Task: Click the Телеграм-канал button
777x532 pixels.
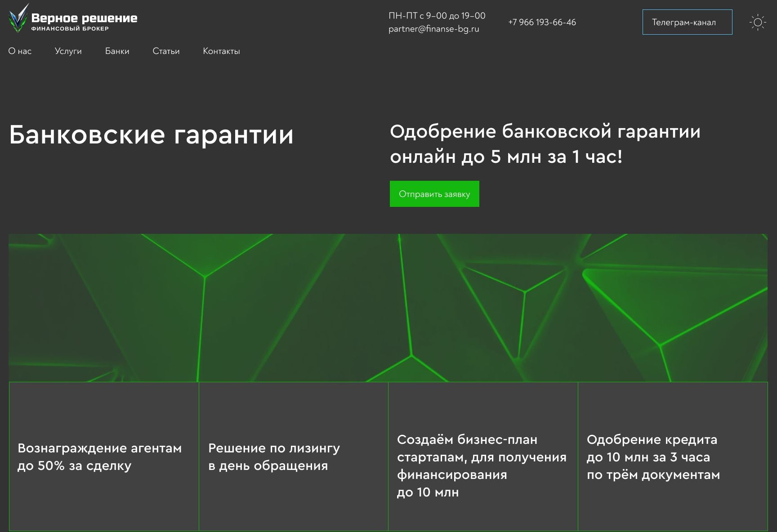Action: click(687, 22)
